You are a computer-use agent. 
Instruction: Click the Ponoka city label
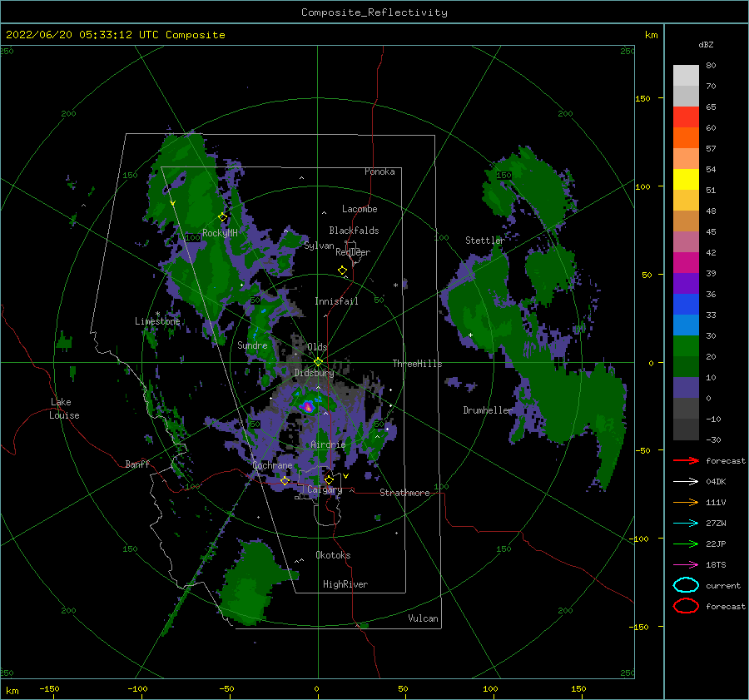tap(379, 171)
